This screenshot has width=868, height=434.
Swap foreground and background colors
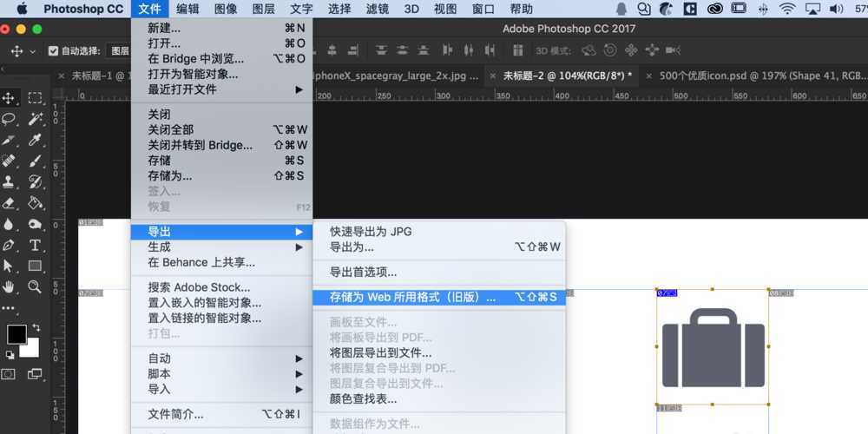(36, 327)
